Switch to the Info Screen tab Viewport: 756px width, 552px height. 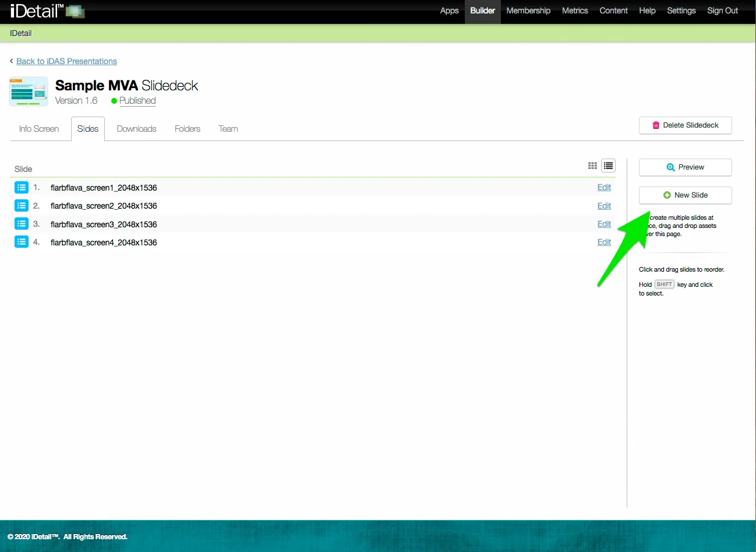click(39, 129)
